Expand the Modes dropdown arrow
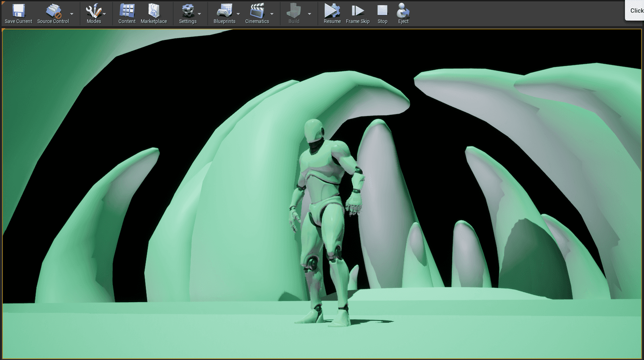This screenshot has height=360, width=644. [105, 14]
